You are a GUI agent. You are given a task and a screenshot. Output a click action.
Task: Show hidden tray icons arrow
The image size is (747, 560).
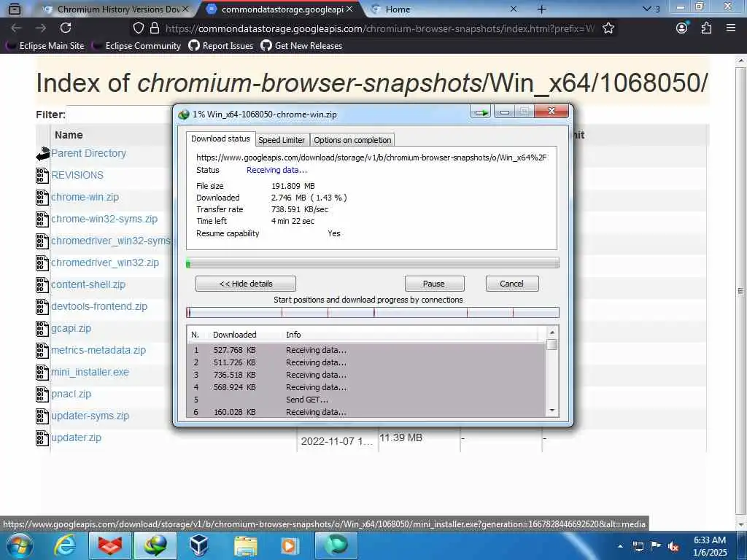point(620,546)
